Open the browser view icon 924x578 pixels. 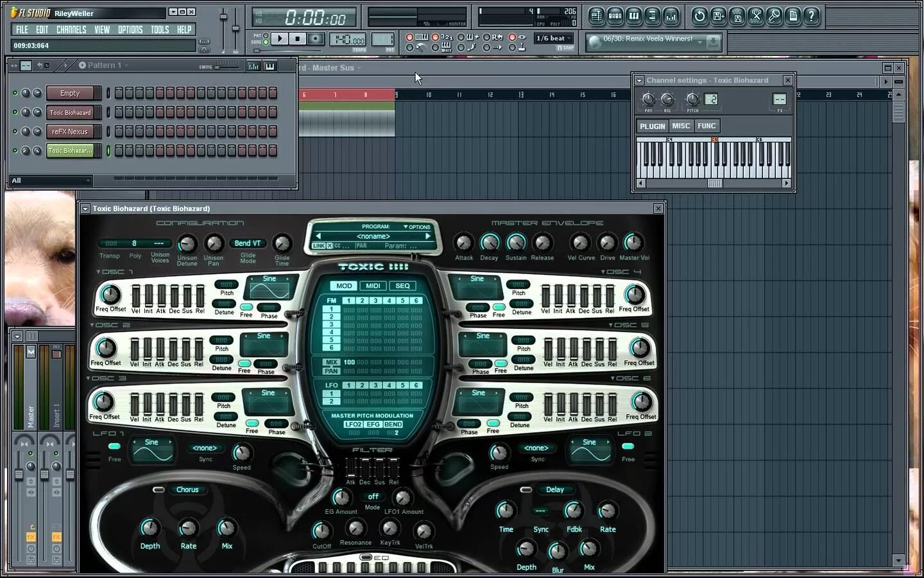pos(652,16)
